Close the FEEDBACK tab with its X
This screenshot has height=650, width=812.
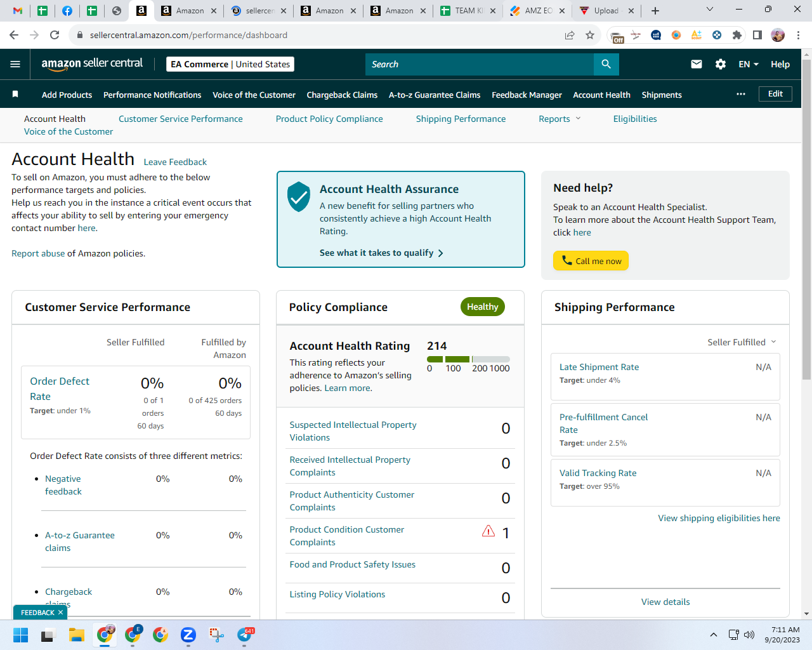coord(60,613)
